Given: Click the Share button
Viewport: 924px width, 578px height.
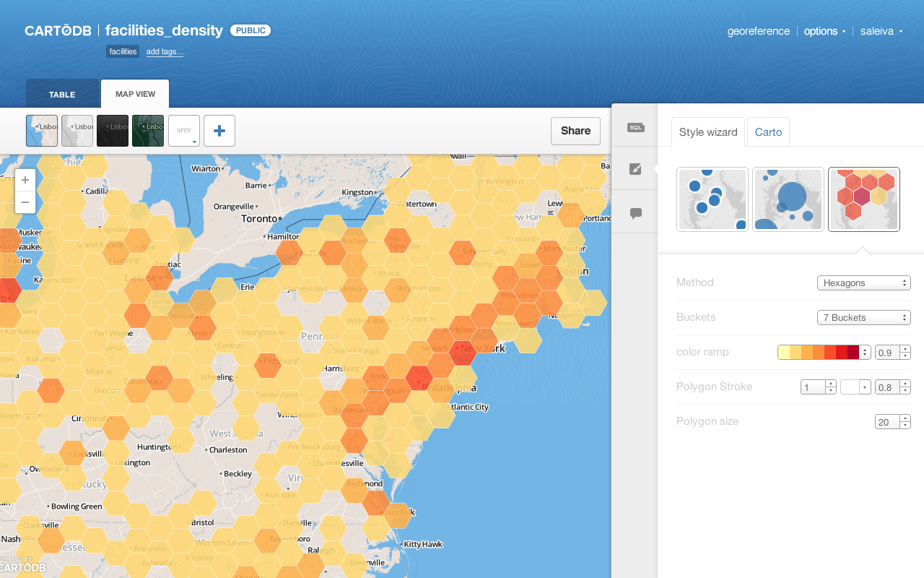Looking at the screenshot, I should point(575,131).
